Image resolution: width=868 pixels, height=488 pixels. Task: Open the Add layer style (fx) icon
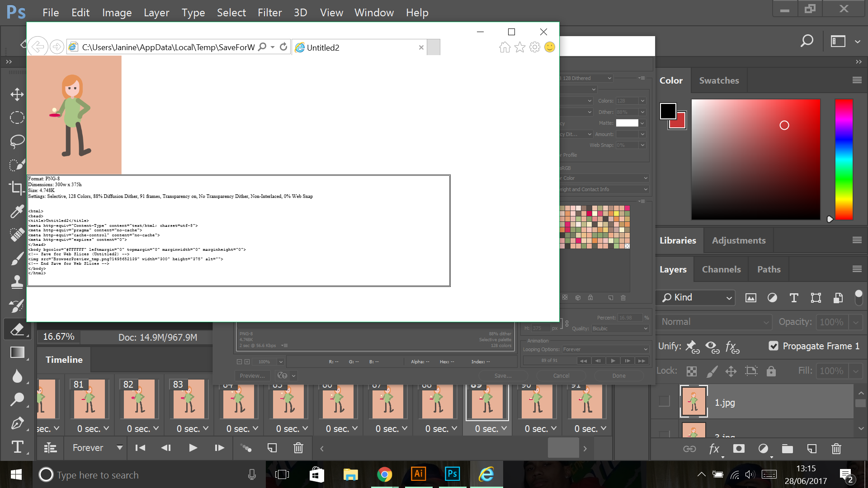pyautogui.click(x=714, y=449)
